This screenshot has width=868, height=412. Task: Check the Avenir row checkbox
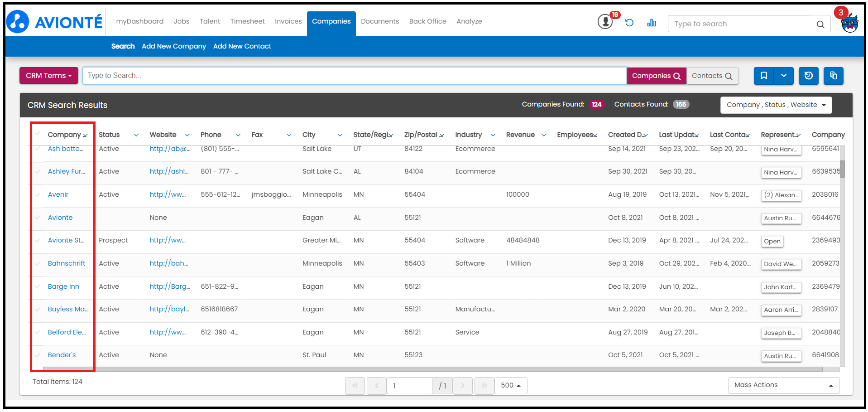(x=38, y=194)
